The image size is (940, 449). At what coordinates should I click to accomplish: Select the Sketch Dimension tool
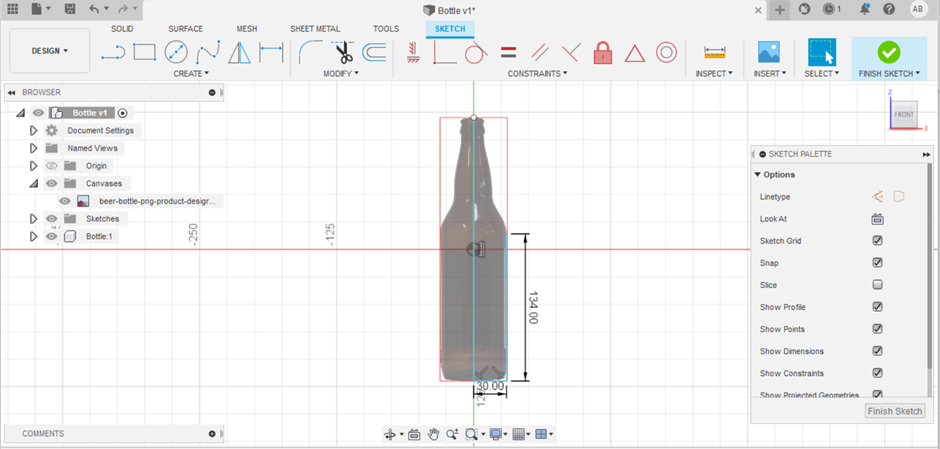click(271, 53)
